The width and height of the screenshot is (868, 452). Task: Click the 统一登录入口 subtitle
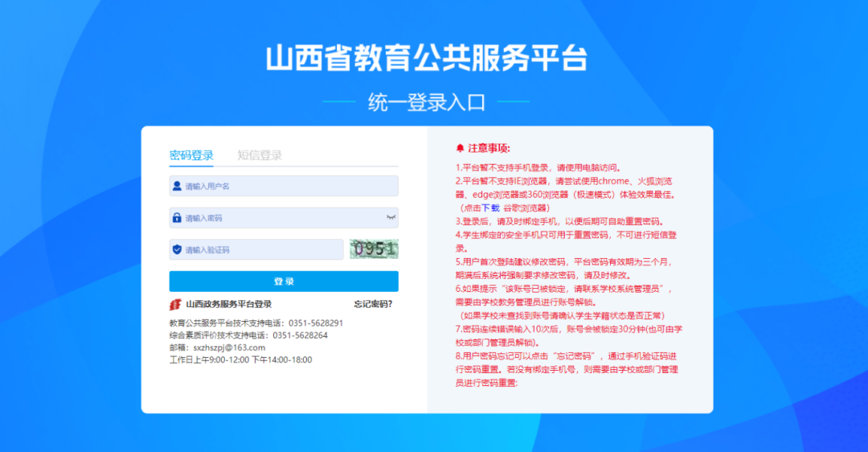426,102
